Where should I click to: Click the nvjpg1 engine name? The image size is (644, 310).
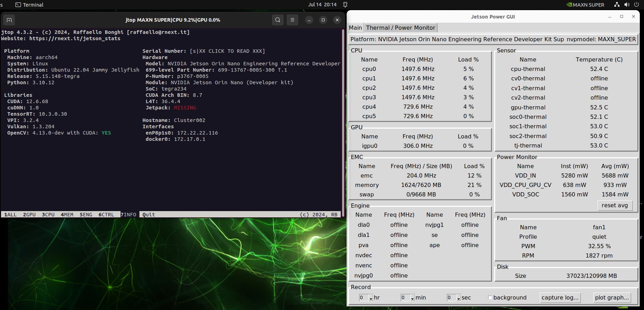tap(434, 225)
